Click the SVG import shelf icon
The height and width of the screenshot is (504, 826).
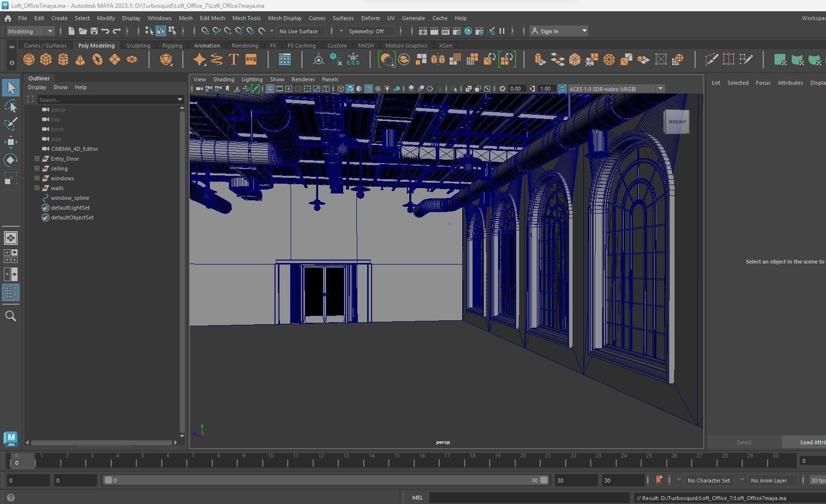[x=251, y=60]
